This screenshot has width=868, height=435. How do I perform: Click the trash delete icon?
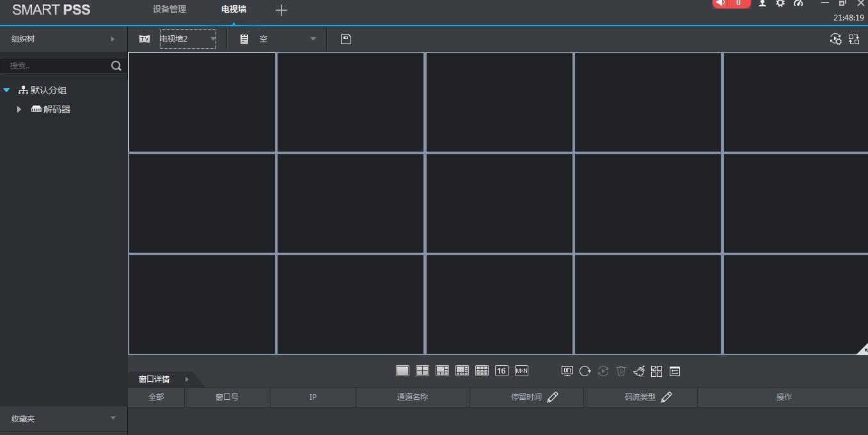[620, 371]
